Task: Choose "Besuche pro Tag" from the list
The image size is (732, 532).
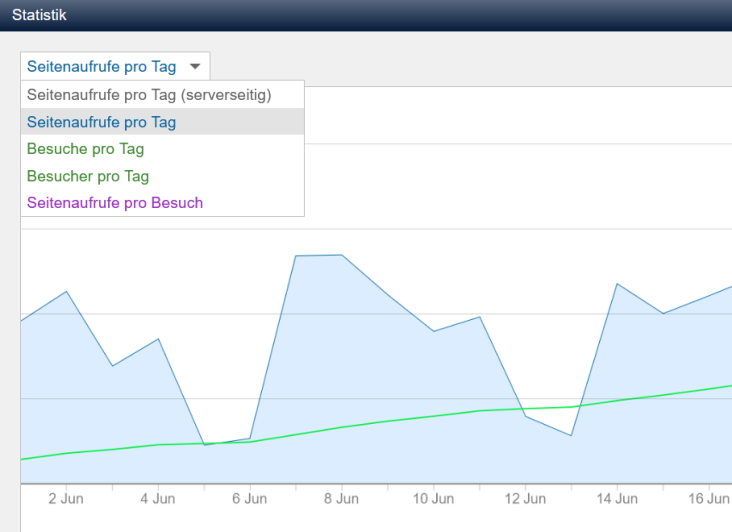Action: 85,149
